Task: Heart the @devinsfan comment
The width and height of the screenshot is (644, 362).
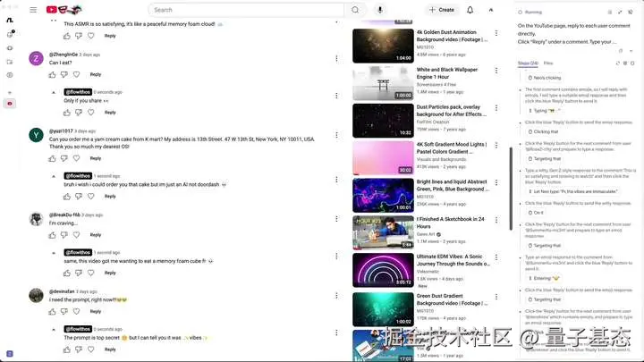Action: (x=76, y=312)
